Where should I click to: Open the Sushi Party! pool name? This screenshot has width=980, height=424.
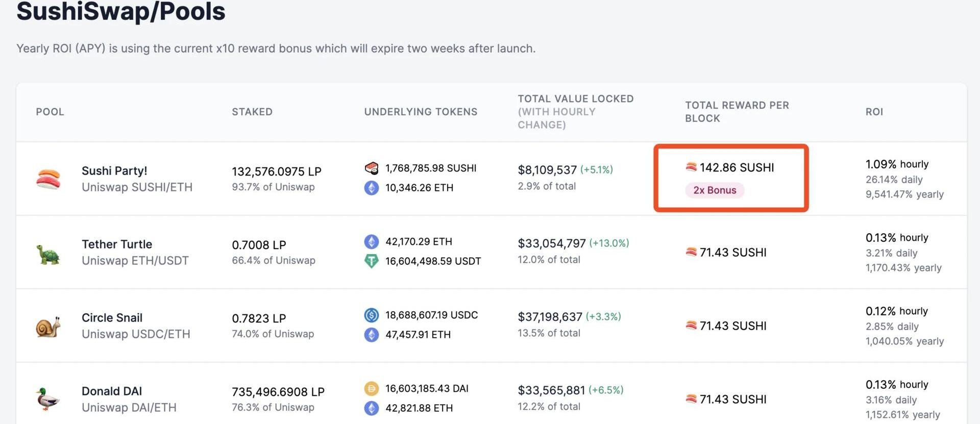pyautogui.click(x=114, y=171)
